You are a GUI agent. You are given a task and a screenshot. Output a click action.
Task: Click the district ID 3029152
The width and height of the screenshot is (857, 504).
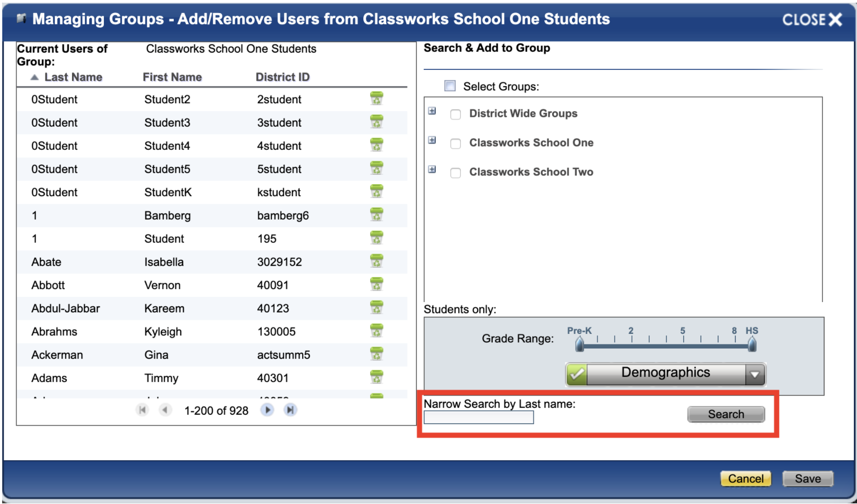pyautogui.click(x=280, y=262)
